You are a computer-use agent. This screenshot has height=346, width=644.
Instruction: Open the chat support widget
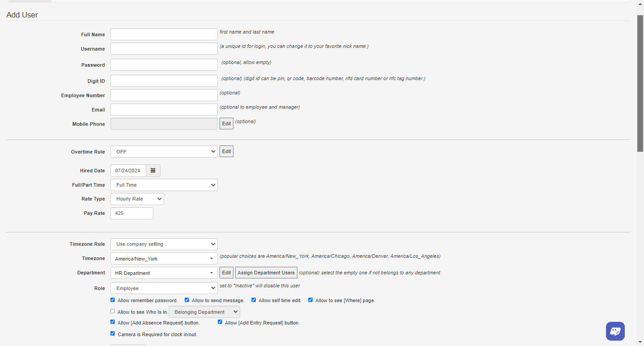(615, 331)
